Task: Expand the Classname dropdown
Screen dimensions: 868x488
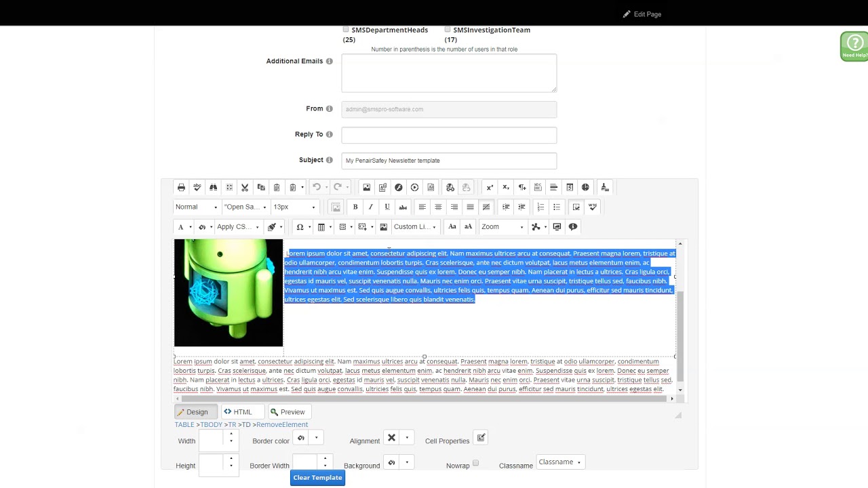Action: click(559, 462)
